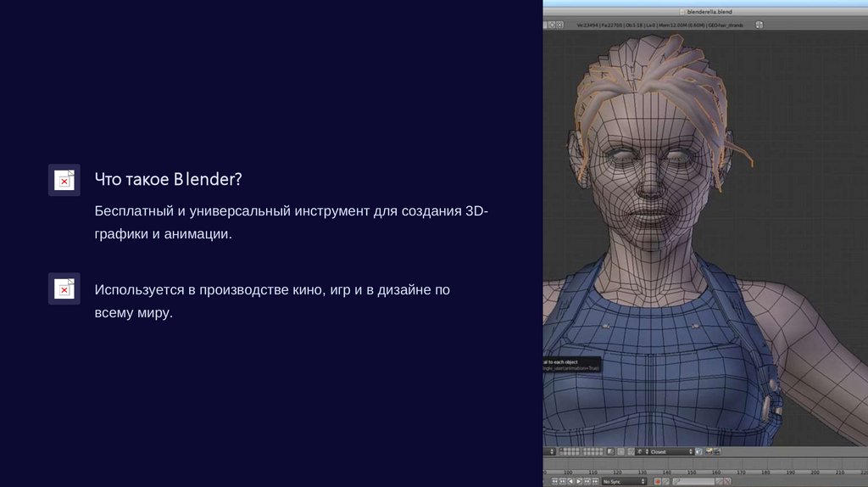Image resolution: width=868 pixels, height=487 pixels.
Task: Click the OpenGL render animation icon
Action: point(717,451)
